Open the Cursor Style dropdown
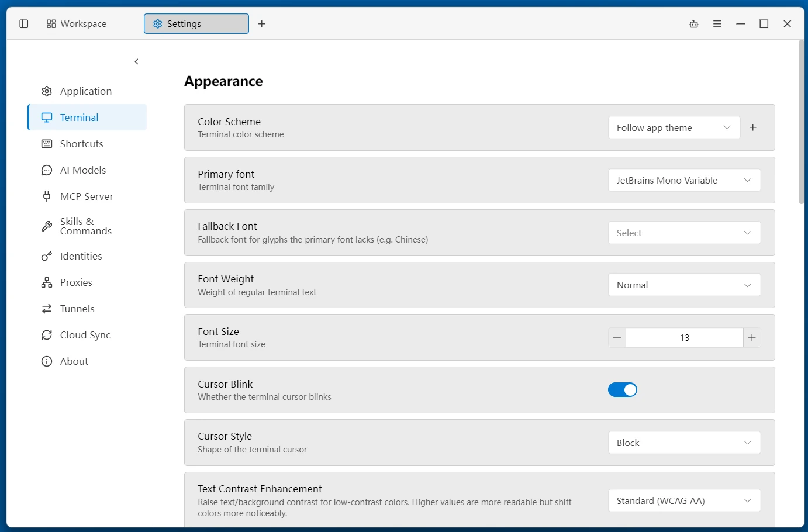 685,443
